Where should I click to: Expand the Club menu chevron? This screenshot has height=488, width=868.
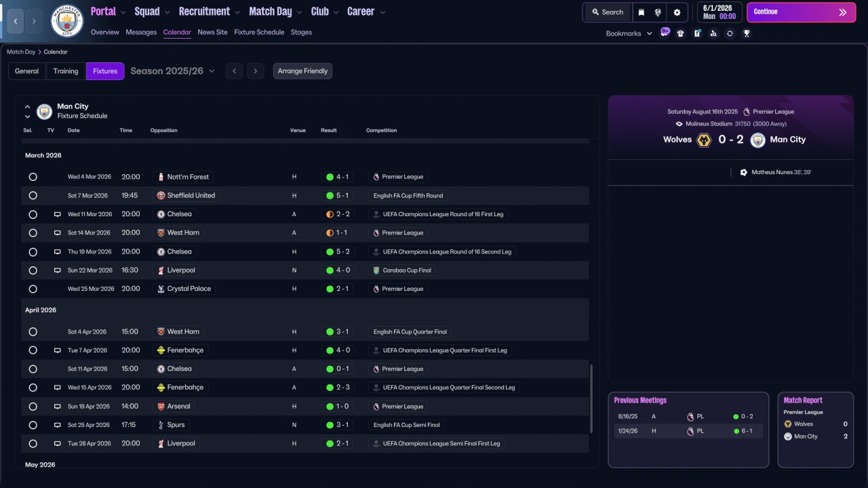(335, 12)
